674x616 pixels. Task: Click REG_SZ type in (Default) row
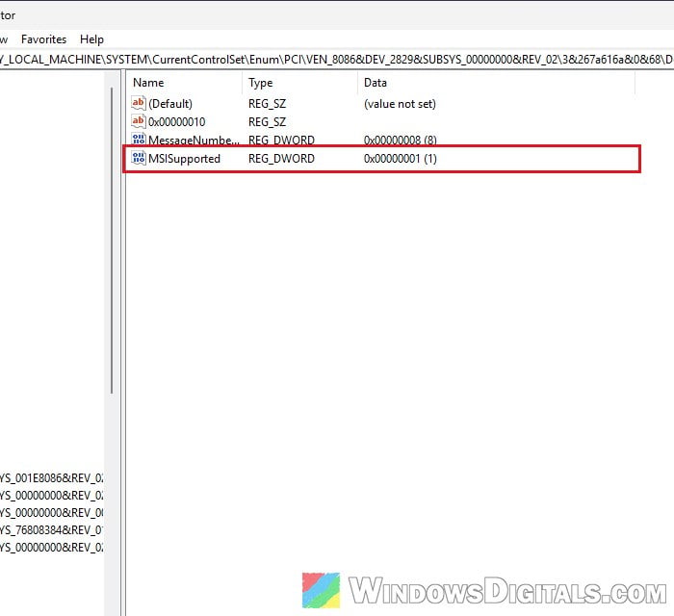267,104
